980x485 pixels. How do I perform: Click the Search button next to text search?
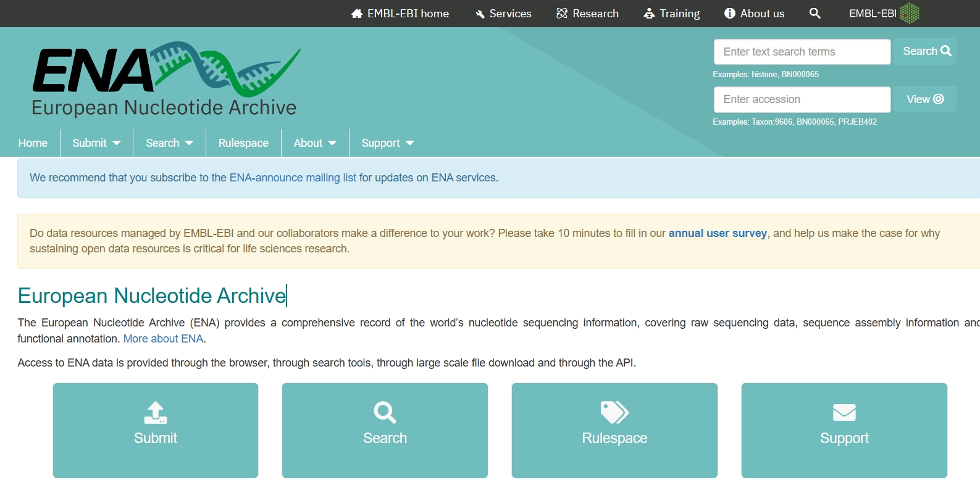(x=925, y=51)
